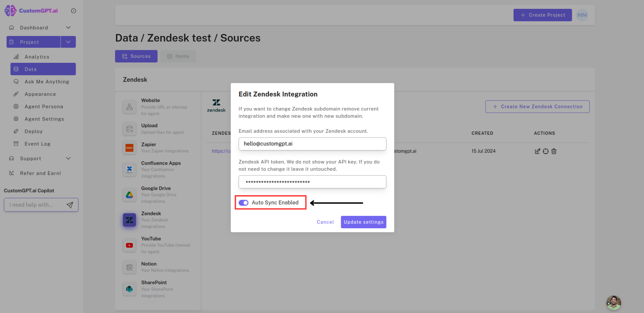Click the 'CustomGPT.ai Copilot' heading
This screenshot has width=644, height=313.
[x=29, y=190]
